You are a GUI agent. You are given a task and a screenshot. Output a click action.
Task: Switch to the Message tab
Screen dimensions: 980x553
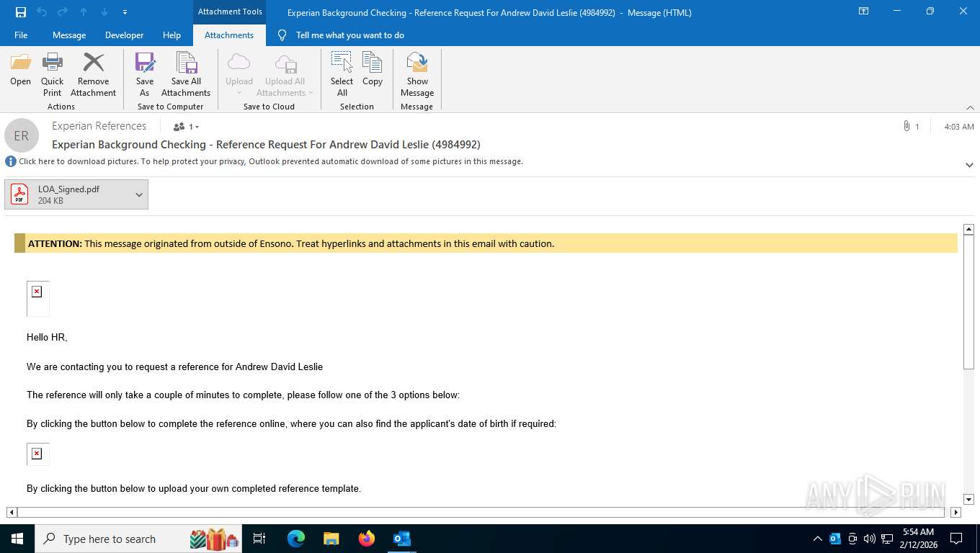pos(69,35)
